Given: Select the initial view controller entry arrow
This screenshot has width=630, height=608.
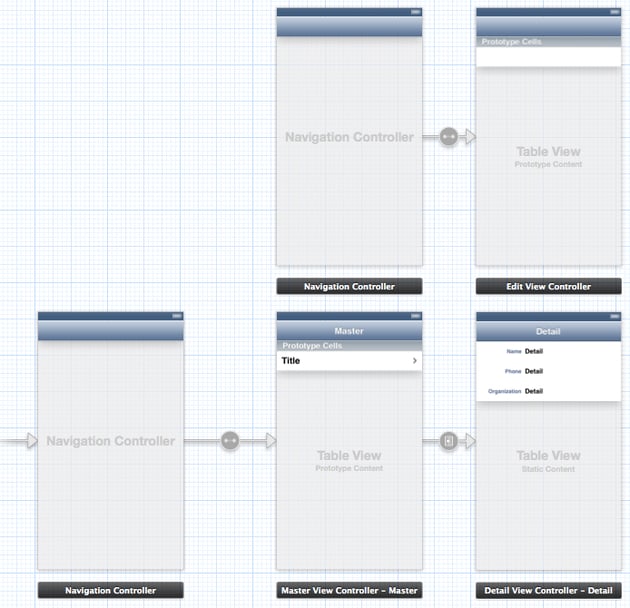Looking at the screenshot, I should click(x=20, y=440).
